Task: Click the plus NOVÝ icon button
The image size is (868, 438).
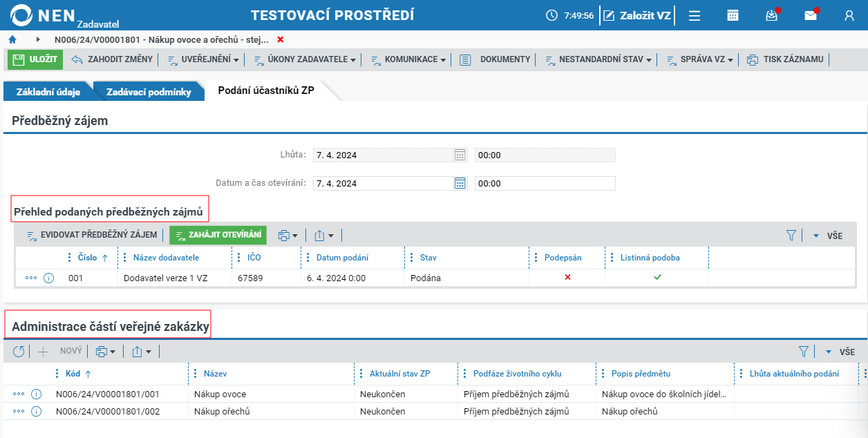Action: click(x=43, y=352)
